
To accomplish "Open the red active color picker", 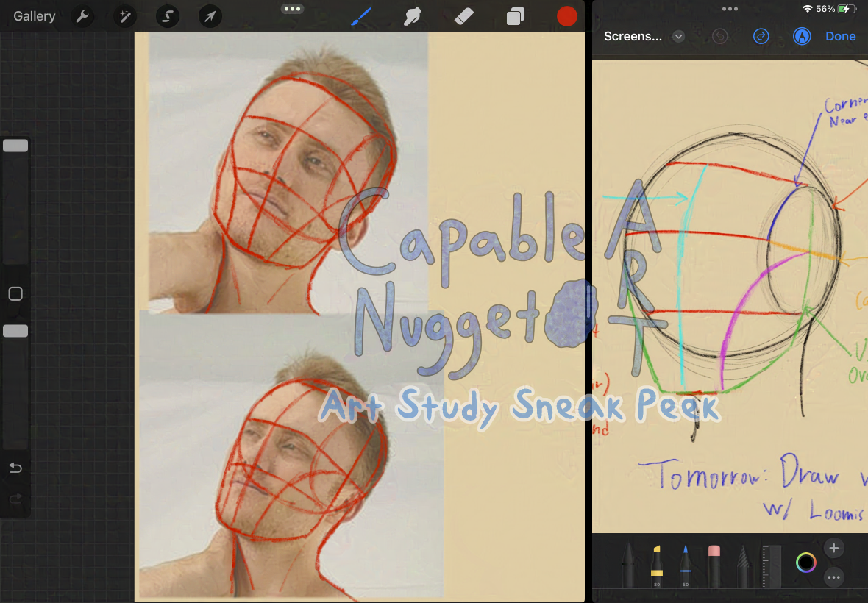I will [566, 16].
